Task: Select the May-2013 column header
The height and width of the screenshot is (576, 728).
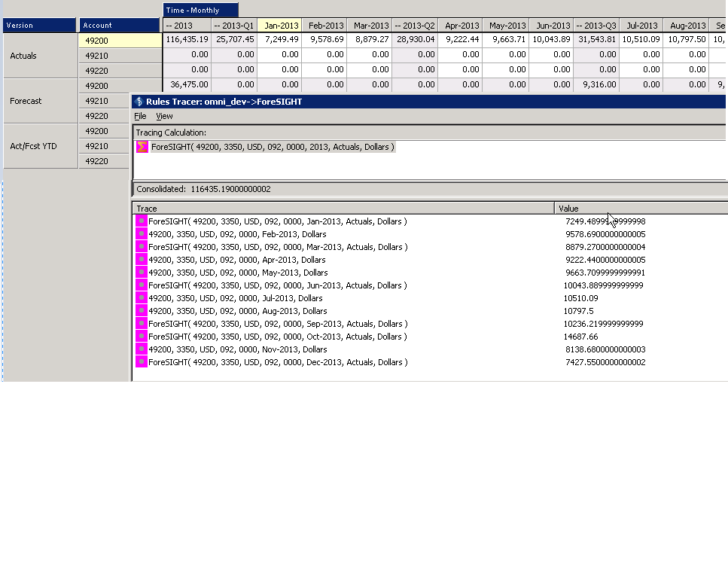Action: [506, 26]
